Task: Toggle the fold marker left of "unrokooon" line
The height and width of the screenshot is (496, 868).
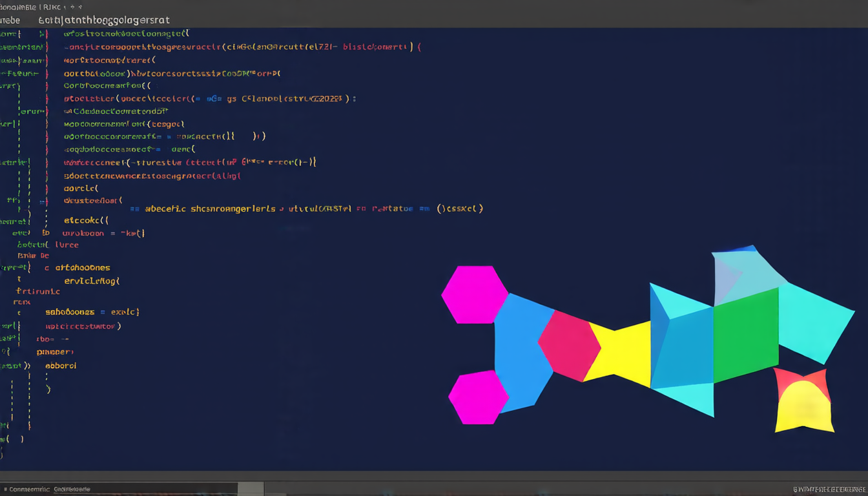Action: click(46, 232)
